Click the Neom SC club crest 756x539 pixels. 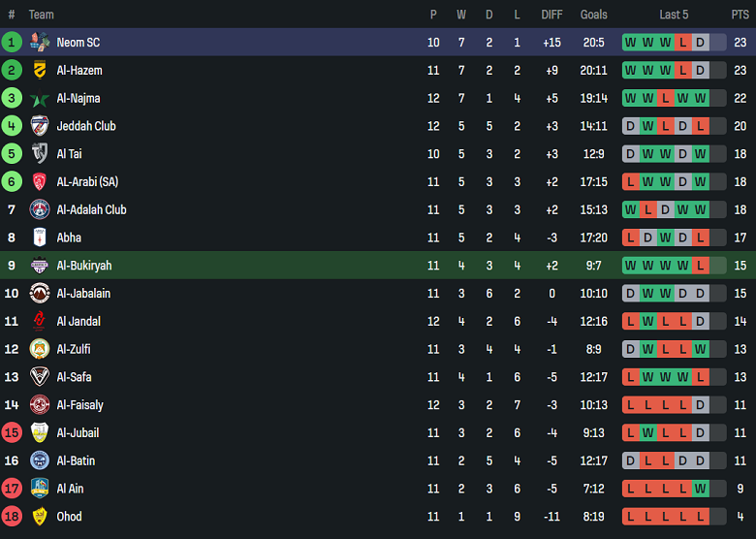(x=40, y=43)
